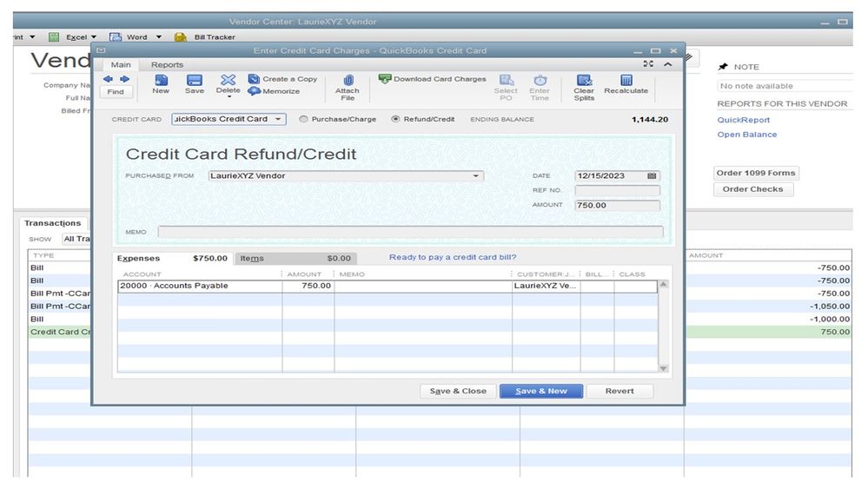
Task: Click the Ref No. field
Action: pos(617,190)
